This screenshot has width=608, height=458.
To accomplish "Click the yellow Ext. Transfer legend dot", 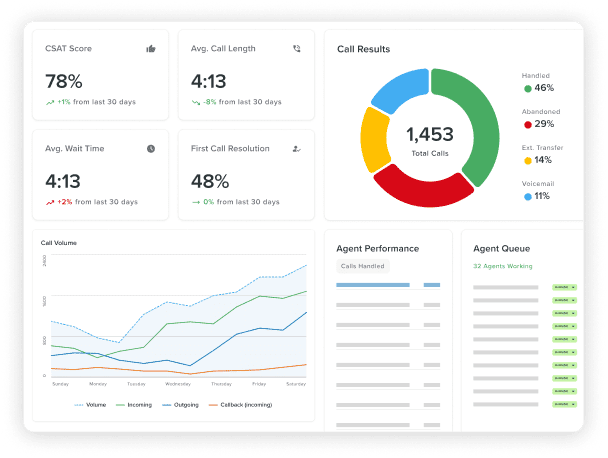I will [527, 160].
